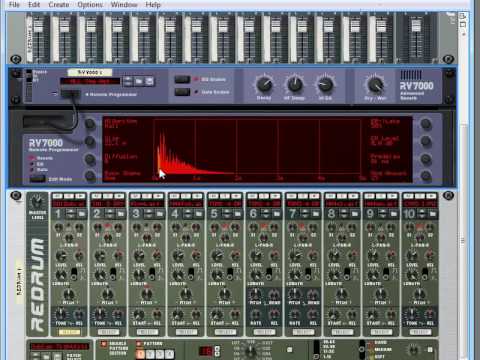Click the Redrum Master Level knob

pyautogui.click(x=37, y=202)
